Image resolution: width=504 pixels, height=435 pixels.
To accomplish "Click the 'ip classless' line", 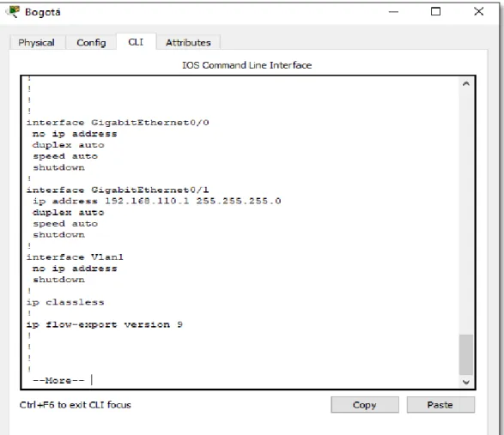I will click(65, 302).
